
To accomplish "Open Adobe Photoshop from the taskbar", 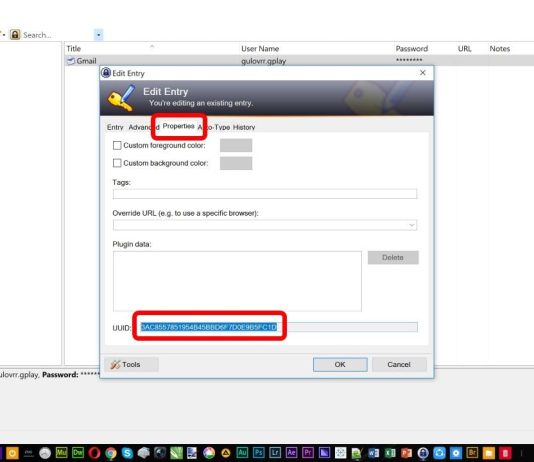I will pyautogui.click(x=258, y=452).
